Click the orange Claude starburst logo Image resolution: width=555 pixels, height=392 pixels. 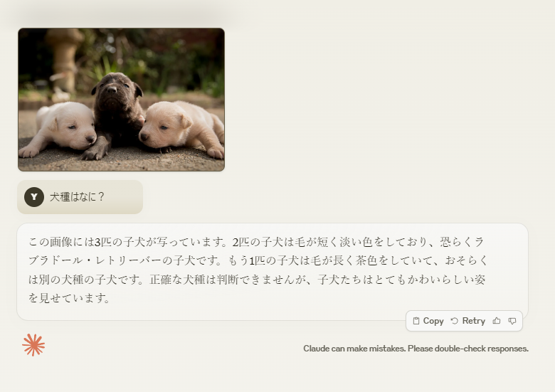[33, 345]
